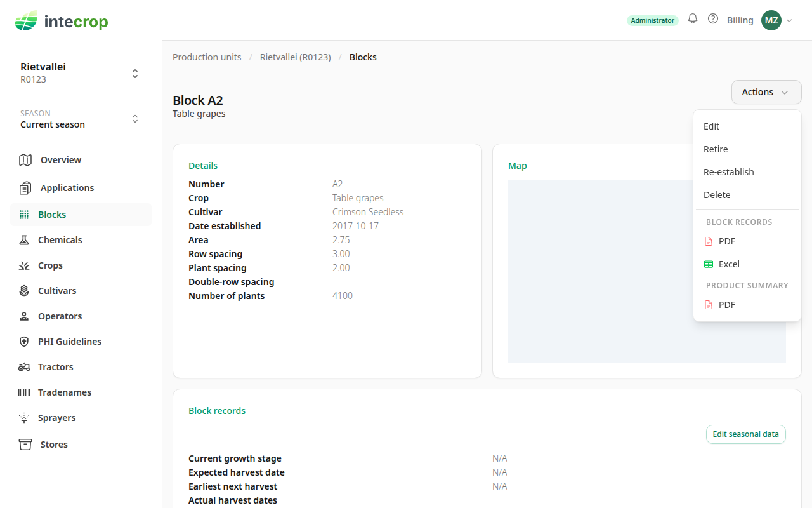This screenshot has height=508, width=812.
Task: Click the Block A2 heading
Action: coord(198,100)
